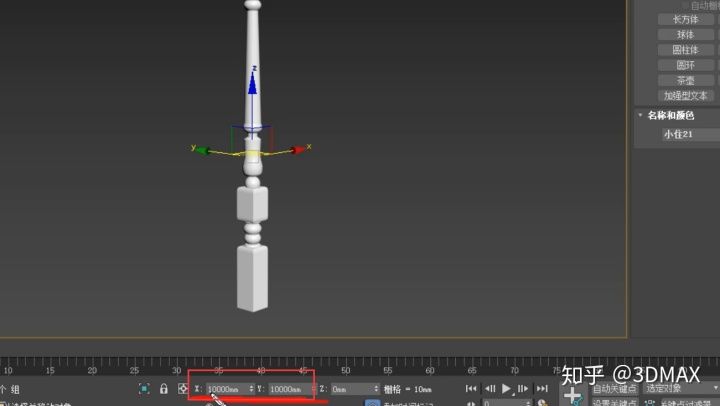Click the Z coordinate field showing 0mm
Screen dimensions: 720x406
click(x=352, y=389)
